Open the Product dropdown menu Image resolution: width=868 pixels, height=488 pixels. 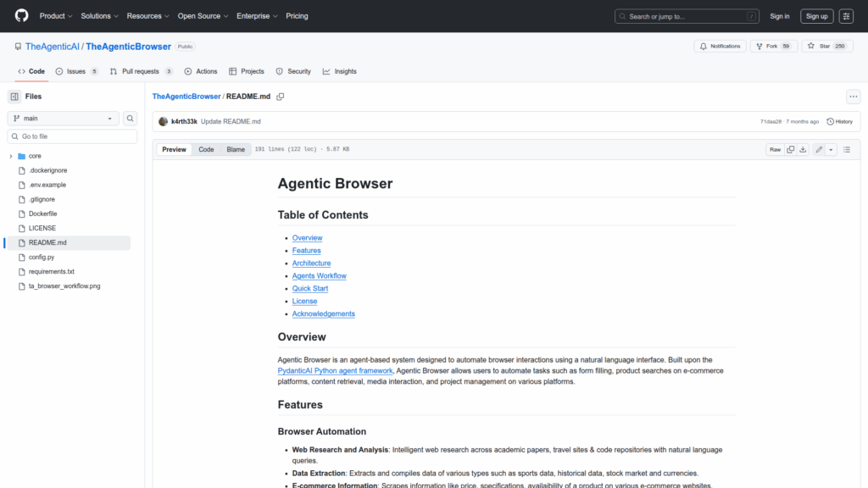coord(56,16)
